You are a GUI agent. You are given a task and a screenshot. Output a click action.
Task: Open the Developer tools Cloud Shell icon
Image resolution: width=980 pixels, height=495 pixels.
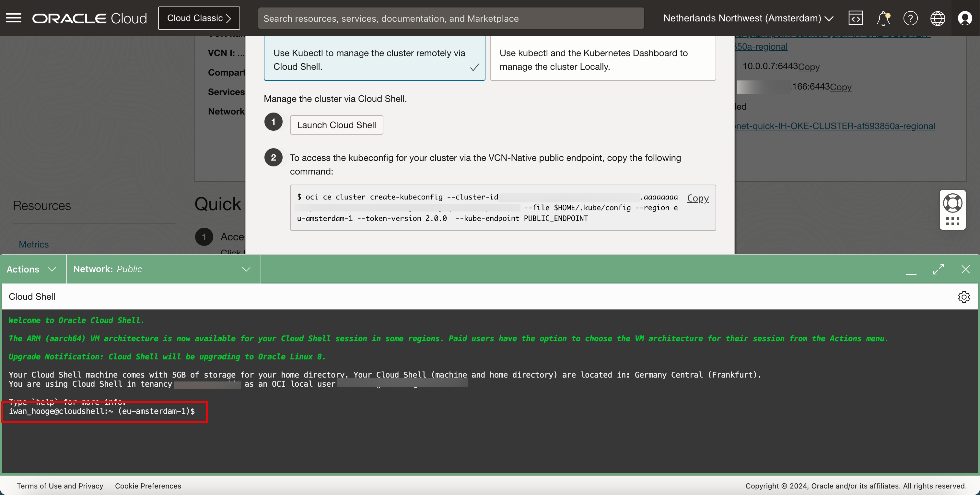[856, 18]
